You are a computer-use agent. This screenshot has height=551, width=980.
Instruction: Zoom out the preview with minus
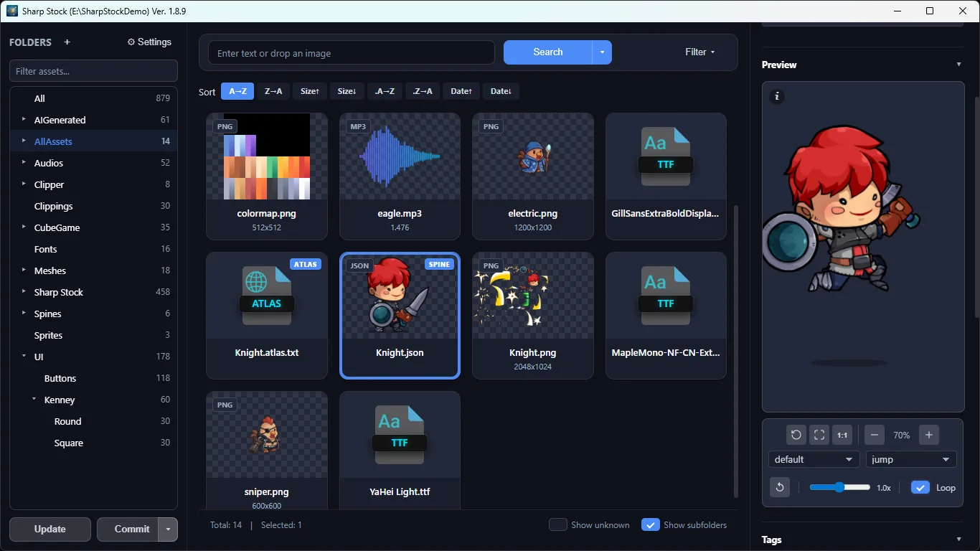(874, 435)
